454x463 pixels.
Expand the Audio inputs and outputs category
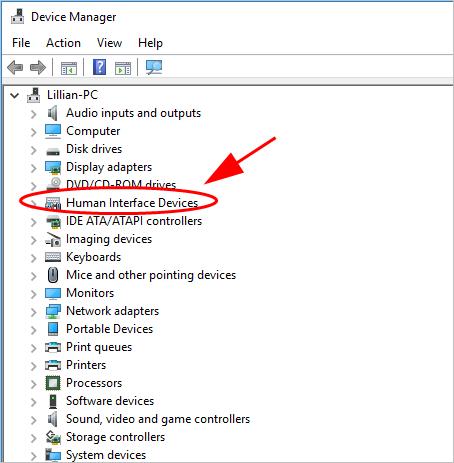(x=33, y=114)
